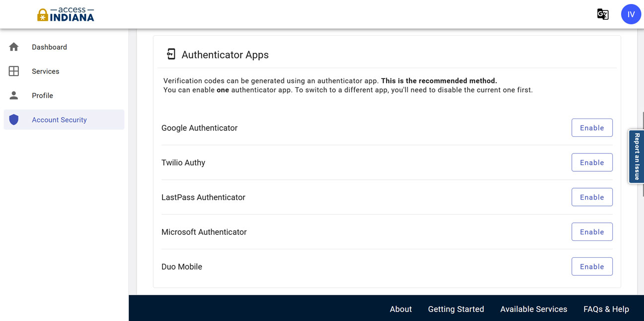Click the Profile person icon

[14, 95]
